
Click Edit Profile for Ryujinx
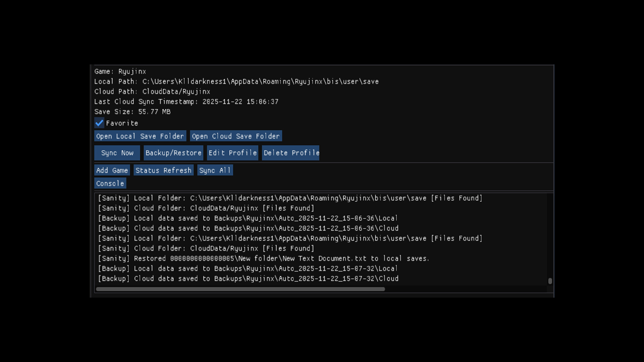coord(232,153)
